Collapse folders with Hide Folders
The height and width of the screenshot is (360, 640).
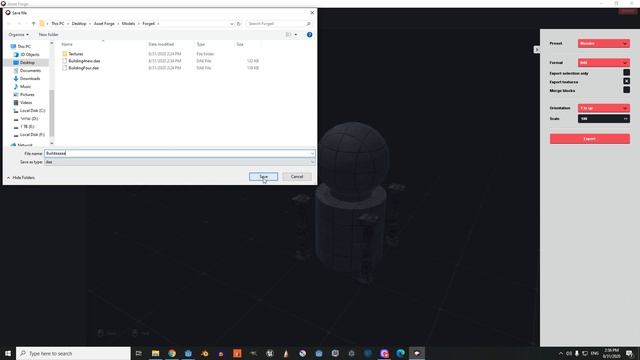(21, 178)
